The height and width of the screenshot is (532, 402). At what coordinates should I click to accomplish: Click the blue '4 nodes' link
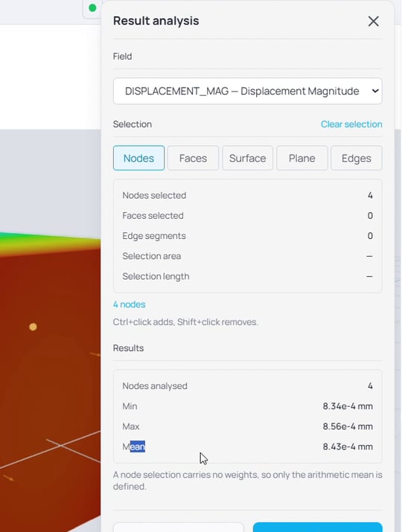129,304
